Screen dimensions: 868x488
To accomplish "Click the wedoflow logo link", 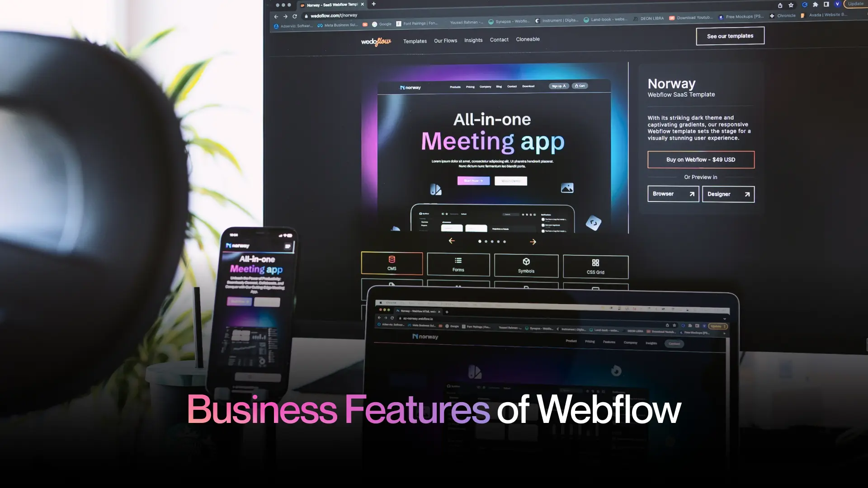I will pos(376,40).
